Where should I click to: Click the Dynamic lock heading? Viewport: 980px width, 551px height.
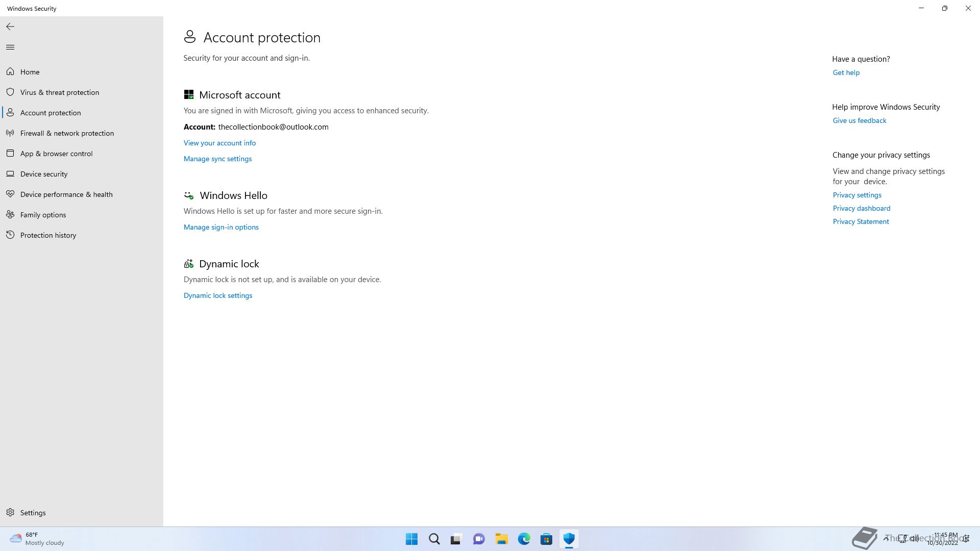click(229, 264)
